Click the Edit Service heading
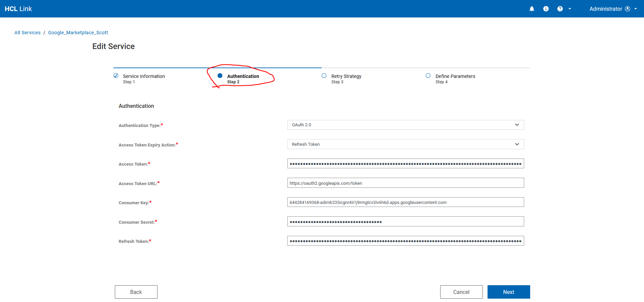This screenshot has height=302, width=644. click(113, 46)
